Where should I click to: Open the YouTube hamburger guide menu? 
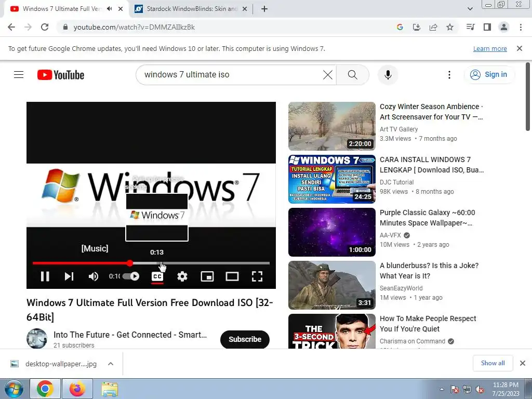pos(19,75)
